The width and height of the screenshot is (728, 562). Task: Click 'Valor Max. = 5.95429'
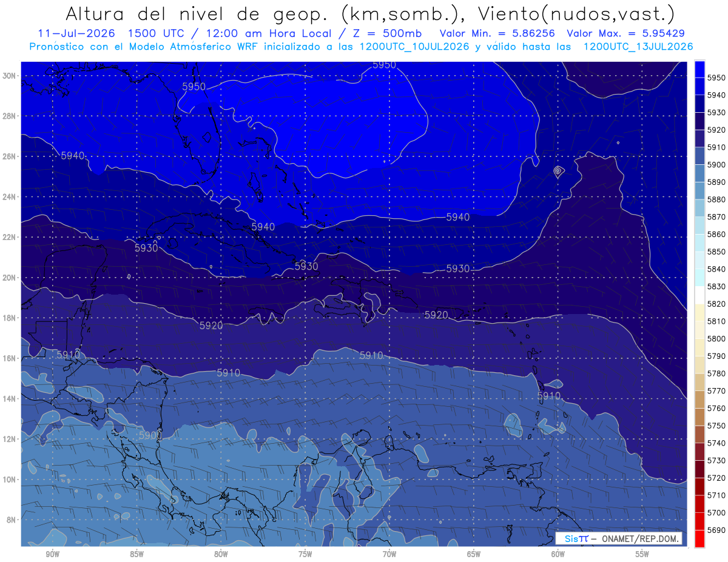click(x=626, y=33)
